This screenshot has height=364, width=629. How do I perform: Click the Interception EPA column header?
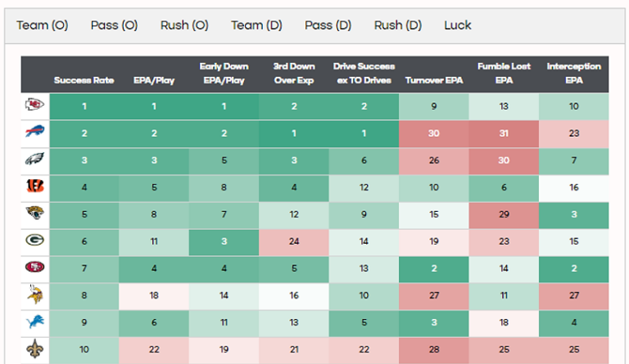[573, 74]
